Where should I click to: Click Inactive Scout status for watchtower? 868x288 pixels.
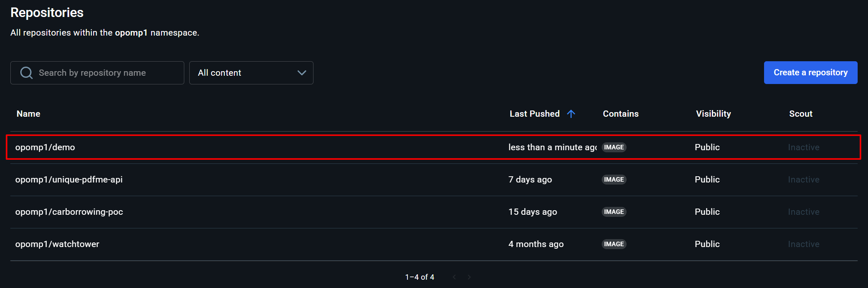click(x=803, y=244)
